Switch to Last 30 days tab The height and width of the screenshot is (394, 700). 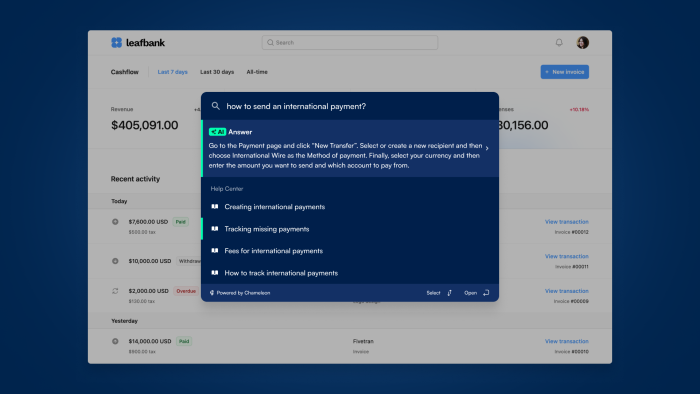[217, 72]
